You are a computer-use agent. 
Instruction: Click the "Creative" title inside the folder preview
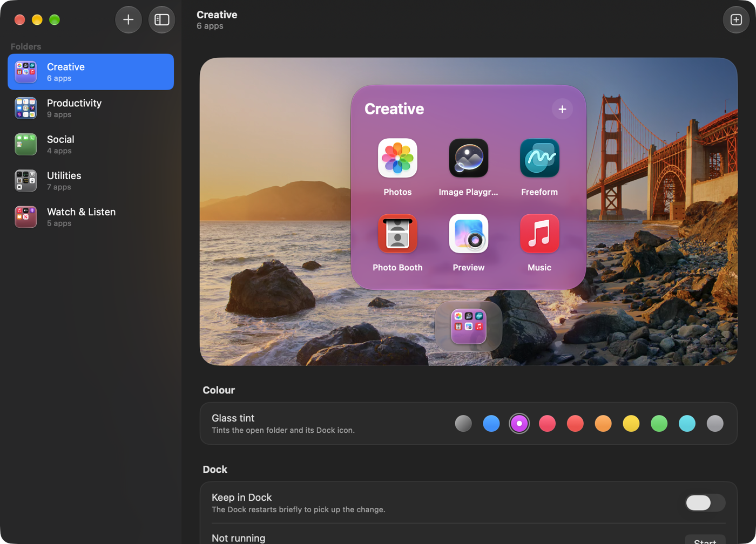point(394,109)
